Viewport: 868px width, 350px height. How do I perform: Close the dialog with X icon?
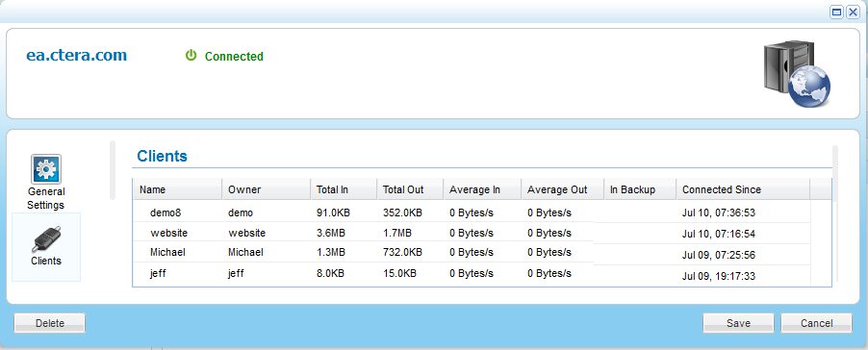pos(853,12)
